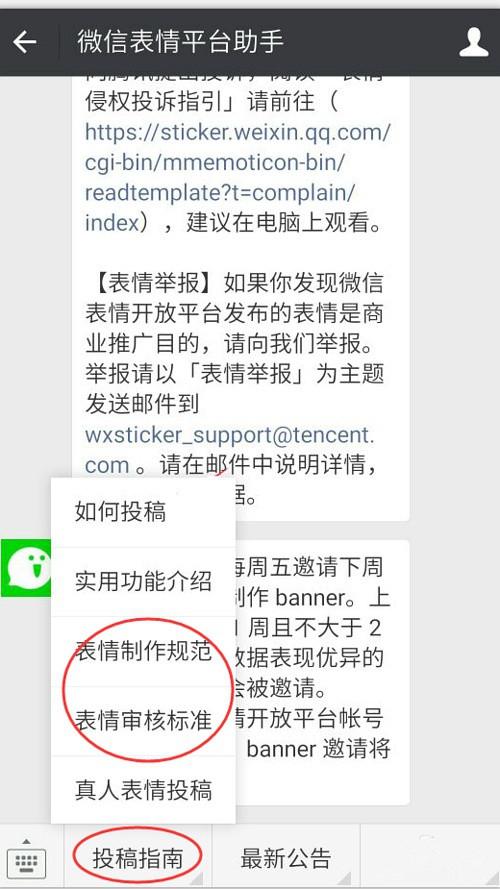
Task: Expand the 最新公告 bottom menu
Action: coord(286,858)
